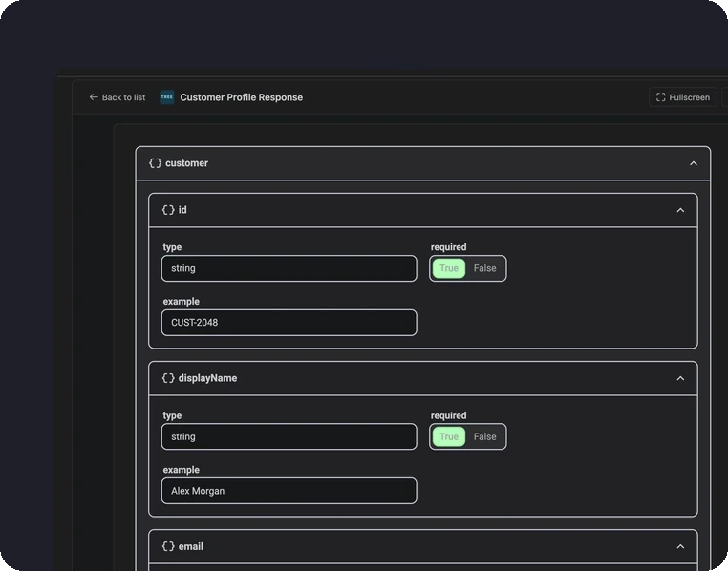Image resolution: width=728 pixels, height=571 pixels.
Task: Click the braces icon next to email
Action: point(168,546)
